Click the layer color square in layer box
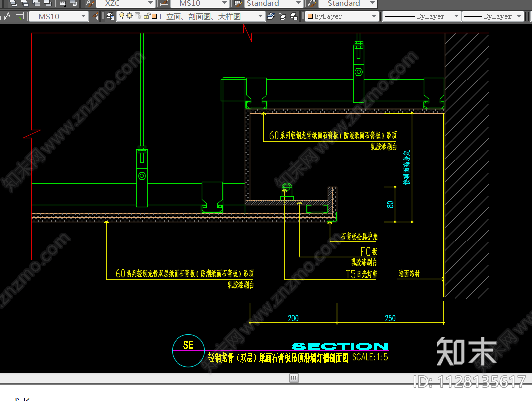 point(154,16)
